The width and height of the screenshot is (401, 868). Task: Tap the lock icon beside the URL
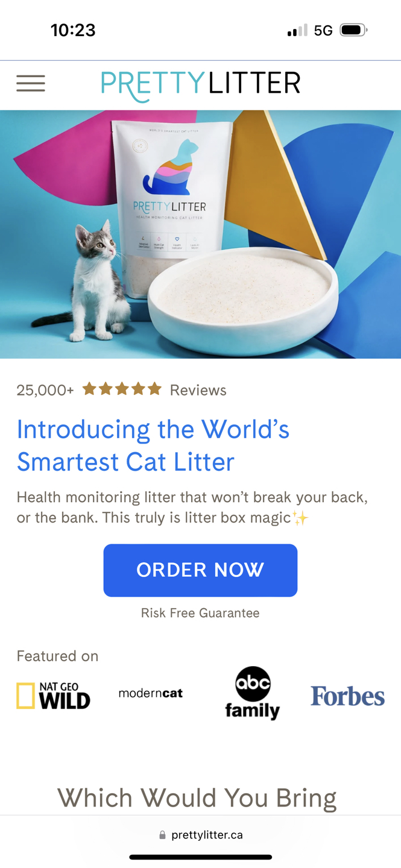[162, 835]
